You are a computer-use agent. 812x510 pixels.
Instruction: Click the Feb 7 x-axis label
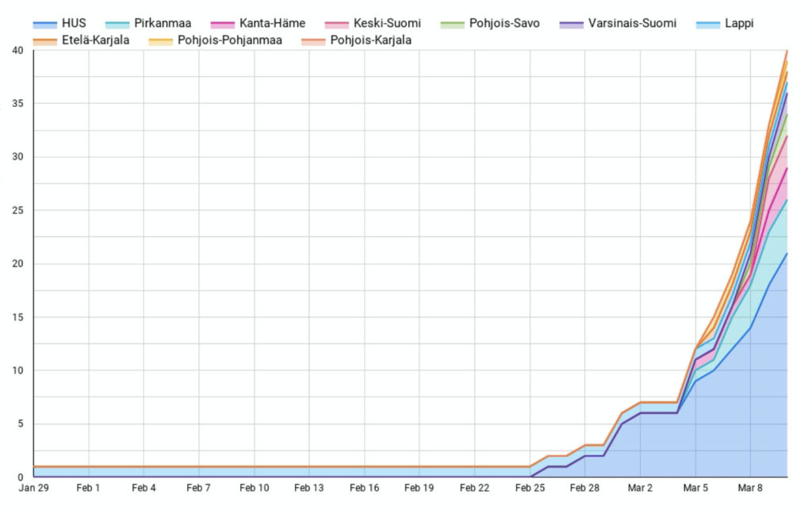198,488
